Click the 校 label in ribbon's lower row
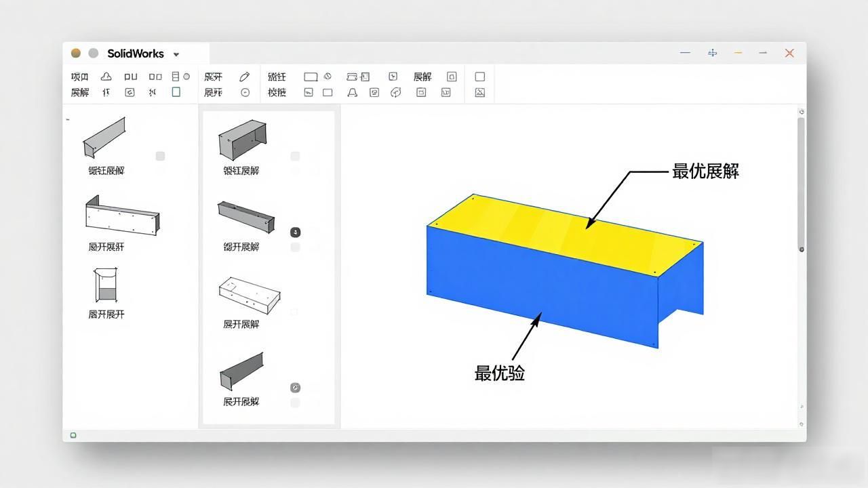Viewport: 868px width, 488px height. pyautogui.click(x=277, y=92)
